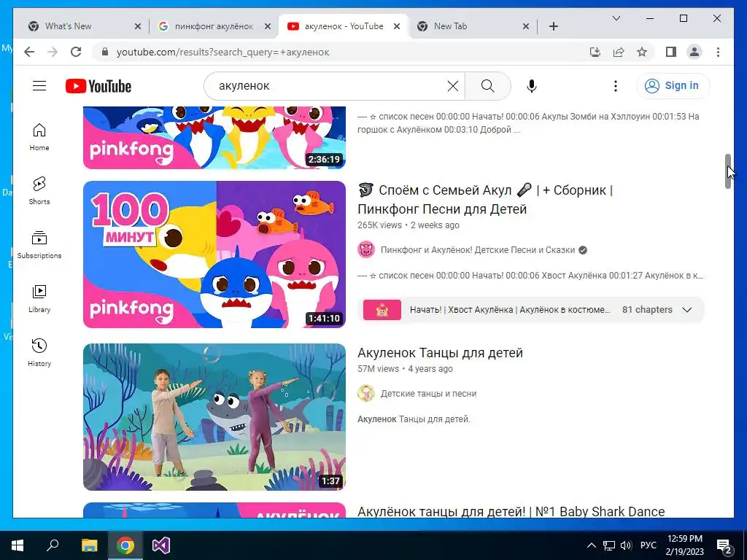Open Library in sidebar
The width and height of the screenshot is (747, 560).
(x=39, y=298)
